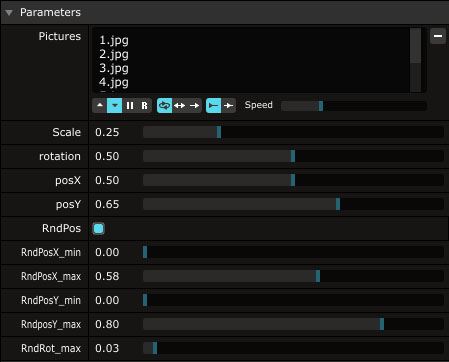Screen dimensions: 449x362
Task: Click the Scale slider bar
Action: pos(293,132)
